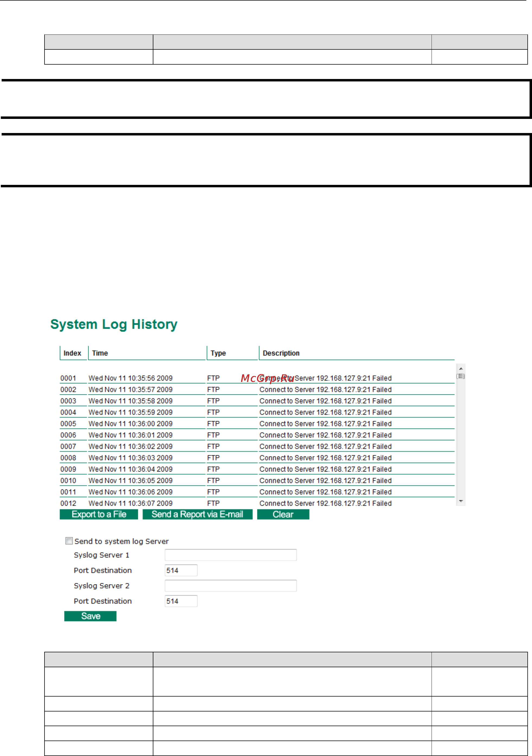Click description text of log row 0003
Image resolution: width=532 pixels, height=756 pixels.
point(326,401)
